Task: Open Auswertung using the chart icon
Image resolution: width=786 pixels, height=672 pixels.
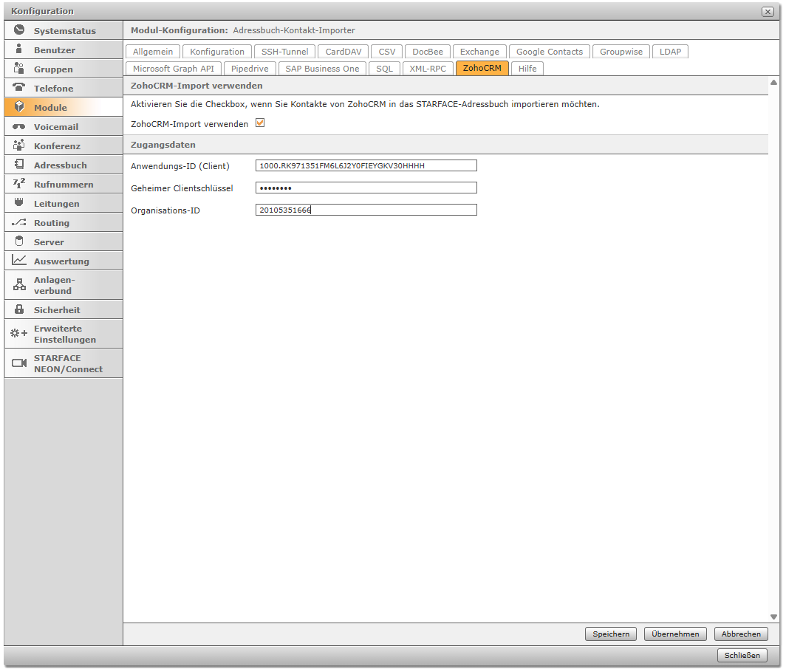Action: click(19, 261)
